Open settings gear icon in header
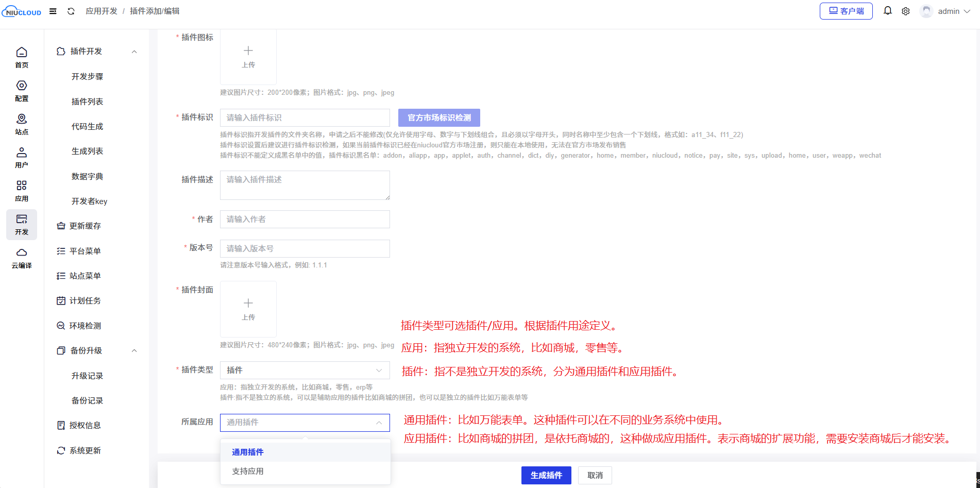Viewport: 980px width, 488px height. (905, 11)
